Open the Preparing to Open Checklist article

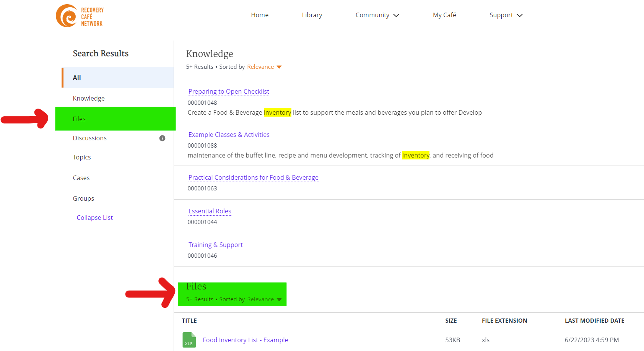[x=228, y=91]
